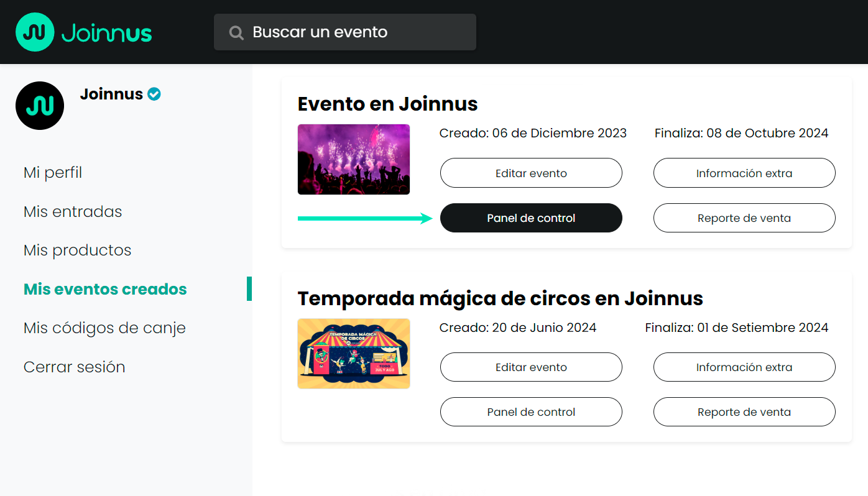Open Mis entradas from the sidebar
868x496 pixels.
(x=72, y=211)
